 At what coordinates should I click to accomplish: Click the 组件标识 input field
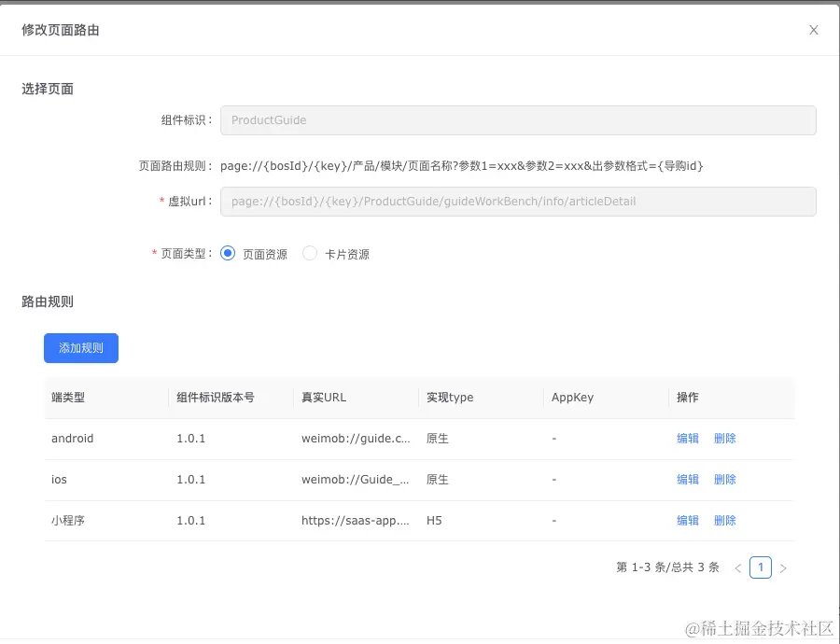(x=518, y=119)
